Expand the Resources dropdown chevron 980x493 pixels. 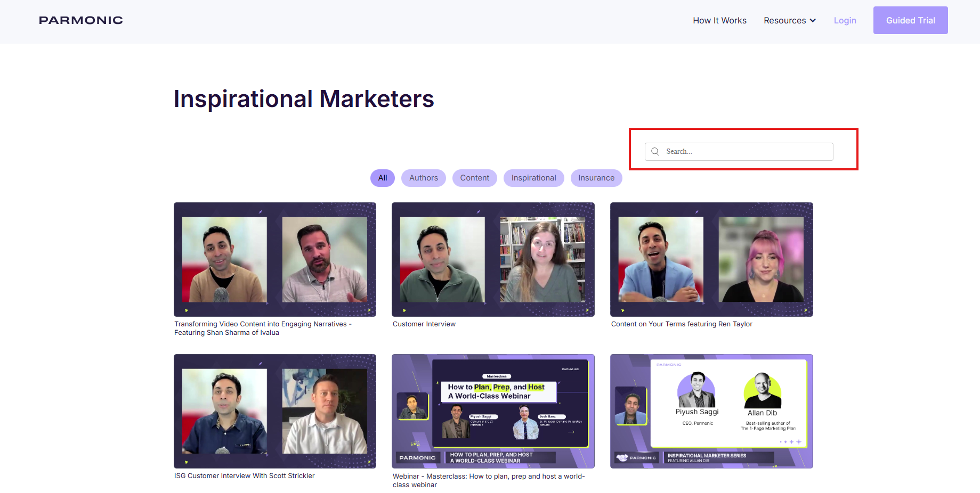(813, 21)
